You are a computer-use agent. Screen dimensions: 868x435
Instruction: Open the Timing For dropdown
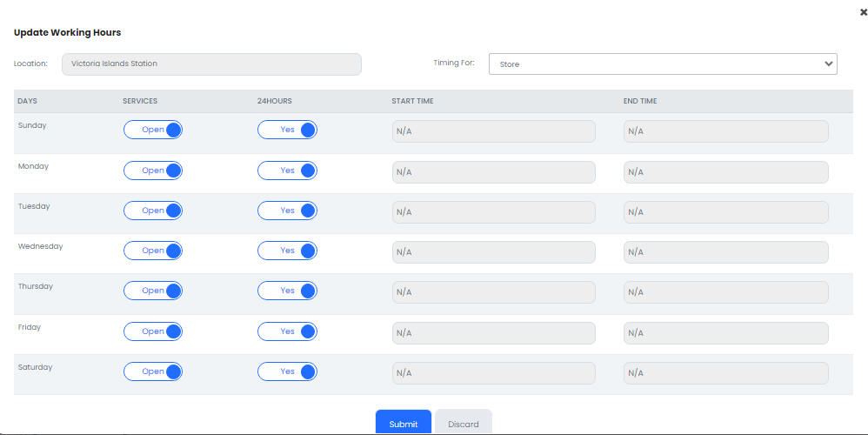point(663,64)
